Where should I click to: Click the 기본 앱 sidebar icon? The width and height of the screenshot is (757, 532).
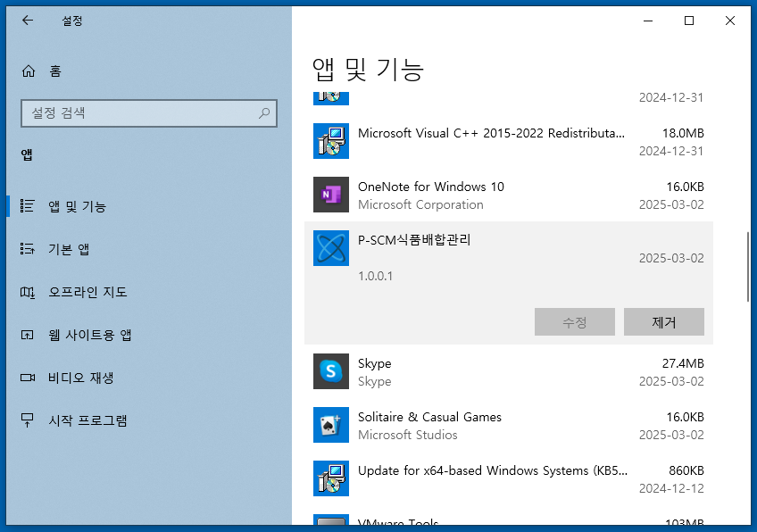click(27, 249)
